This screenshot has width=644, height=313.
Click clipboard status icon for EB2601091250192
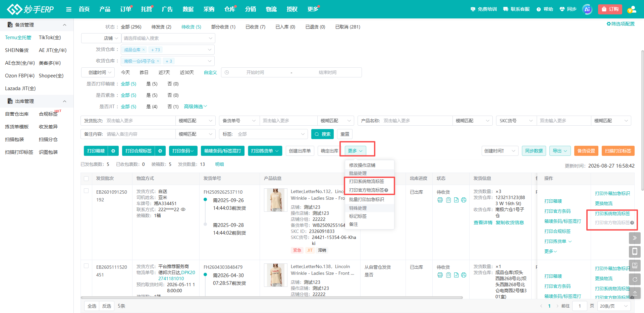(x=448, y=200)
